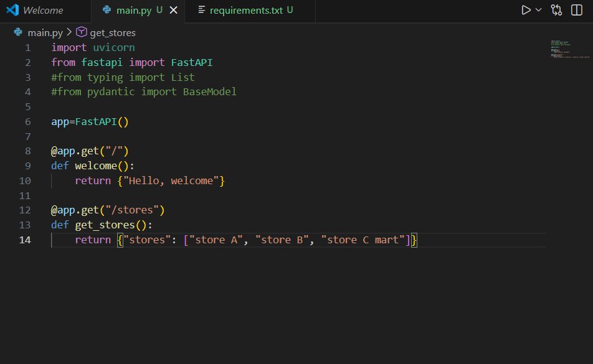
Task: Click the Open Changes compare icon
Action: (x=556, y=10)
